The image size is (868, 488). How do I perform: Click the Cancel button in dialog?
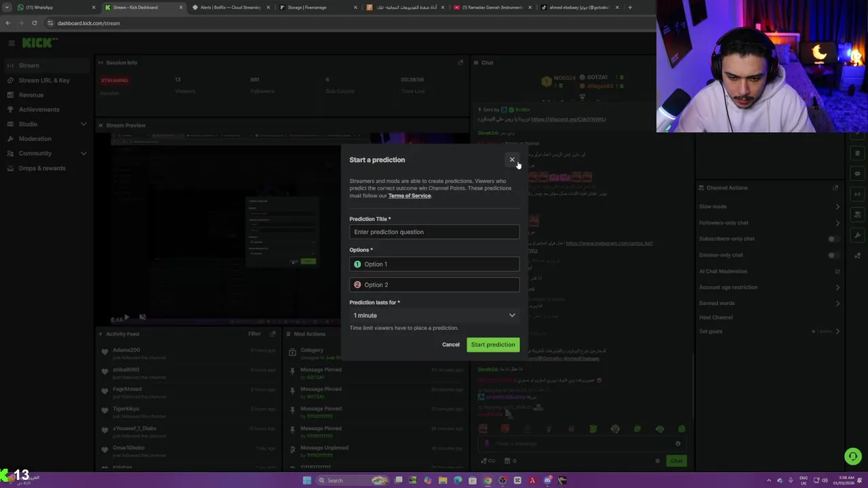pyautogui.click(x=451, y=344)
